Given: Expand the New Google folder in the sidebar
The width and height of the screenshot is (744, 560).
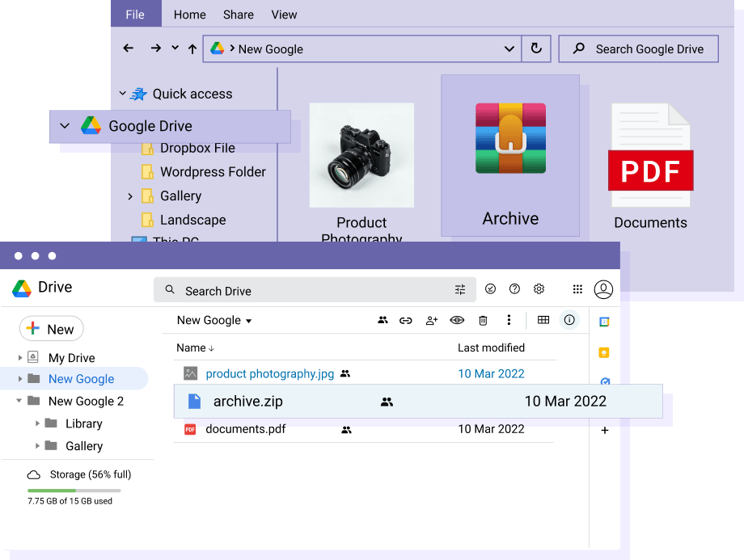Looking at the screenshot, I should click(20, 379).
